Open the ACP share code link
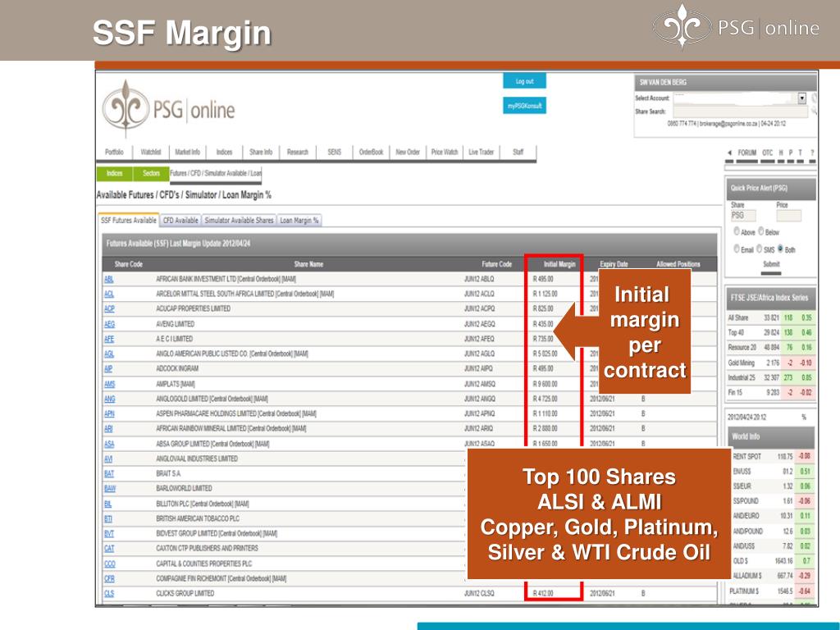 109,309
